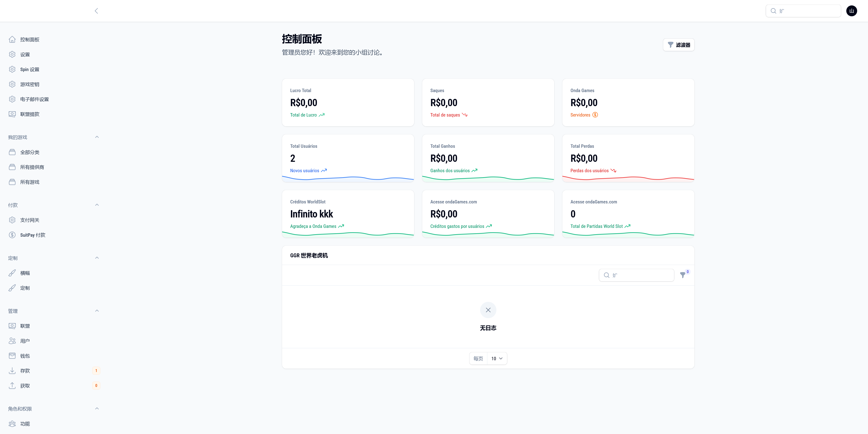This screenshot has width=868, height=434.
Task: Click the gear icon next to Spin 设置
Action: [12, 69]
